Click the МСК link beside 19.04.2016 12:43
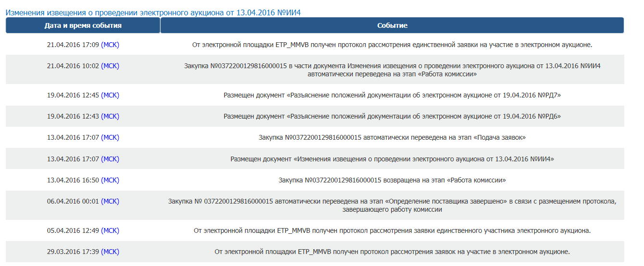The width and height of the screenshot is (644, 266). click(x=110, y=116)
